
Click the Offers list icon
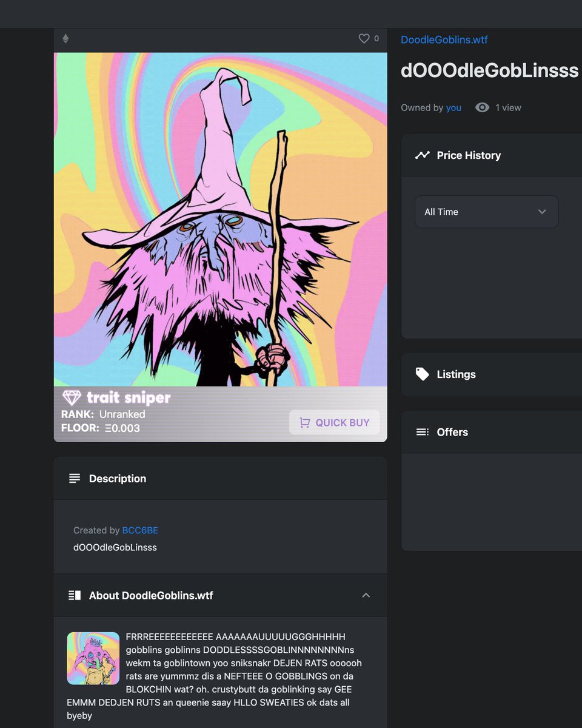[x=422, y=432]
